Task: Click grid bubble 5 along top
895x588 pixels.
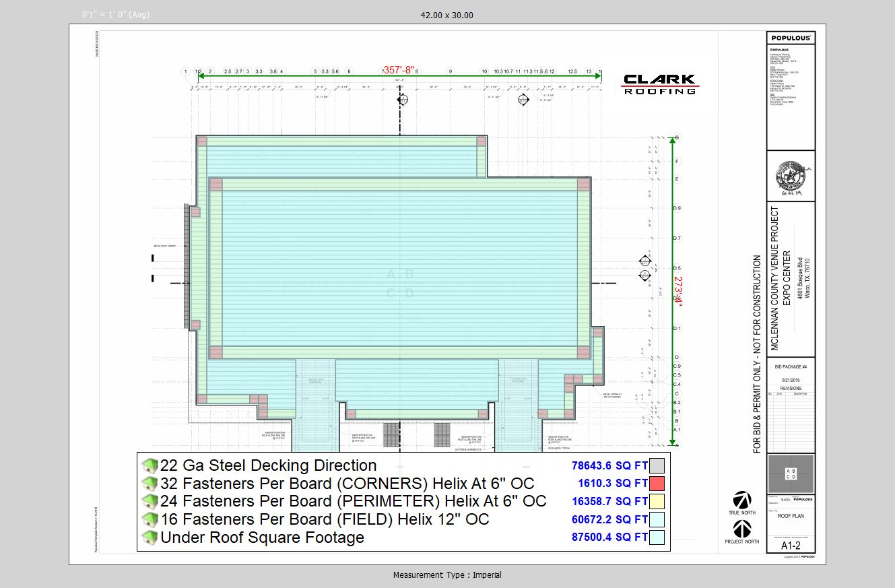Action: tap(314, 71)
